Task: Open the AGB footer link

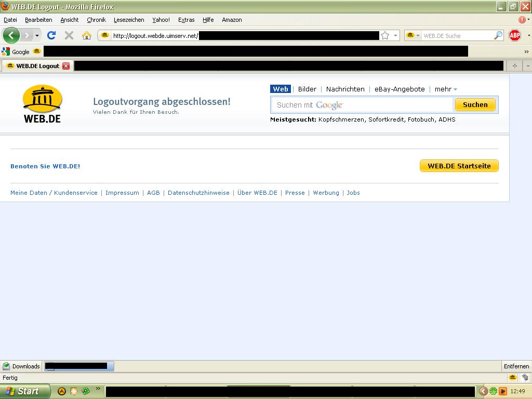Action: coord(153,193)
